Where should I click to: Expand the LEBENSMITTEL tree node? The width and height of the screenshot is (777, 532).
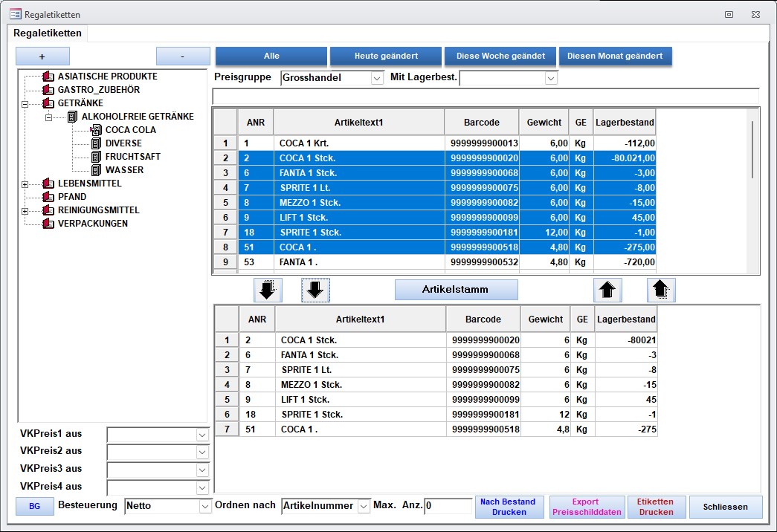pos(26,184)
